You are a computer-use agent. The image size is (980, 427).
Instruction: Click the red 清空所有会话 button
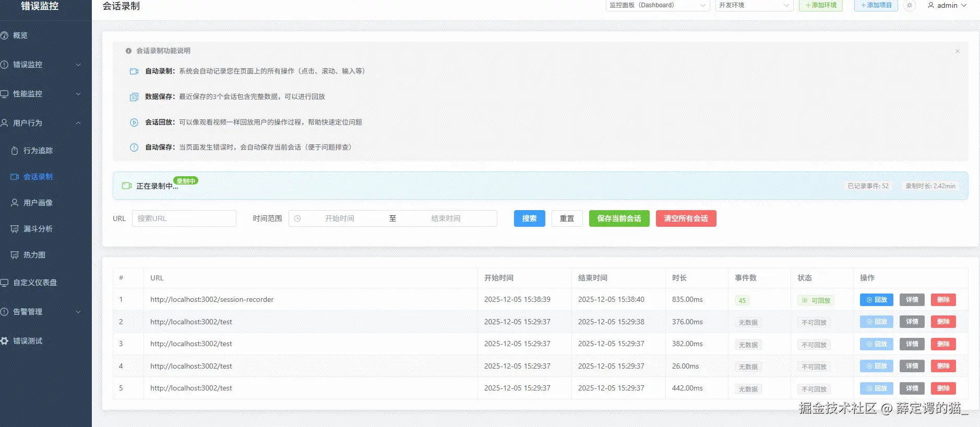(x=686, y=218)
